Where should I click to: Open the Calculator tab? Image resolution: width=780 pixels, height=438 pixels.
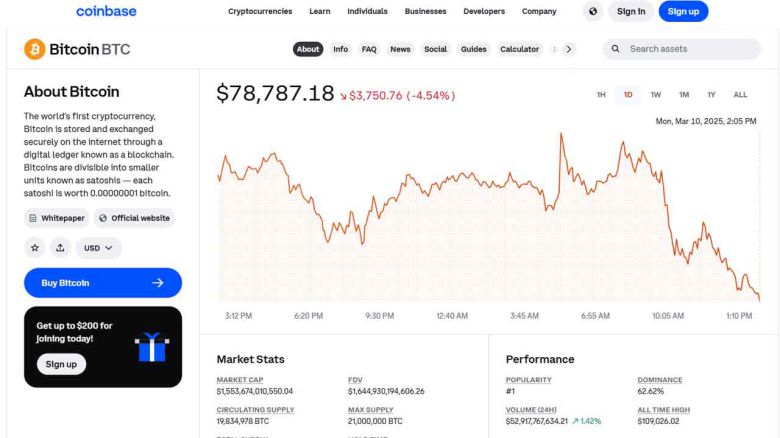coord(519,49)
